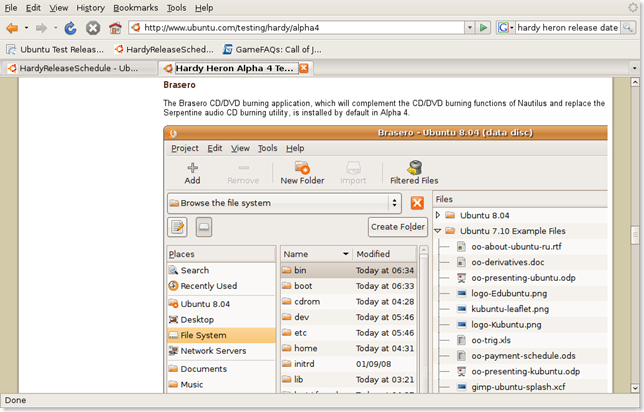
Task: Select gimp-ubuntu-splash.xcf file
Action: 518,387
